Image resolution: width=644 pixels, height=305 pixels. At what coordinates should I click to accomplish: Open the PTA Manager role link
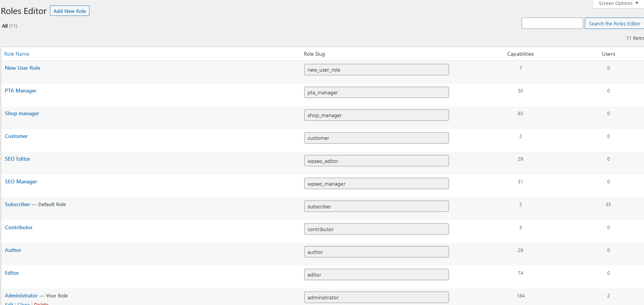pyautogui.click(x=20, y=91)
